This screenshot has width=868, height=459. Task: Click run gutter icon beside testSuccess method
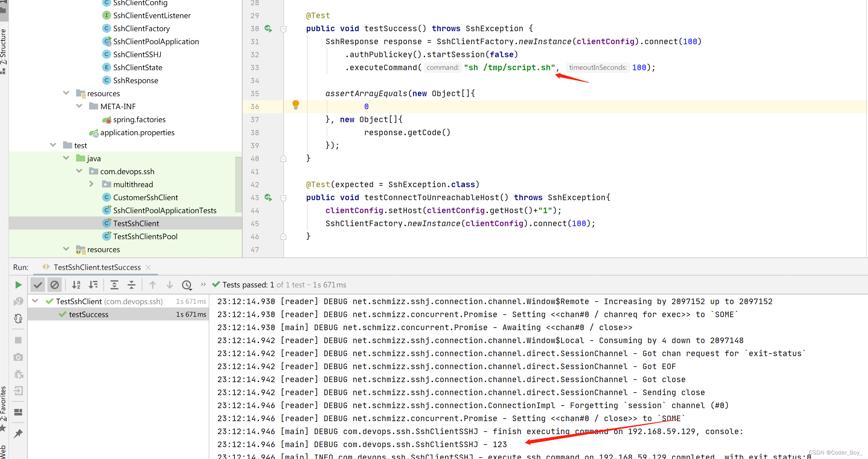point(268,29)
